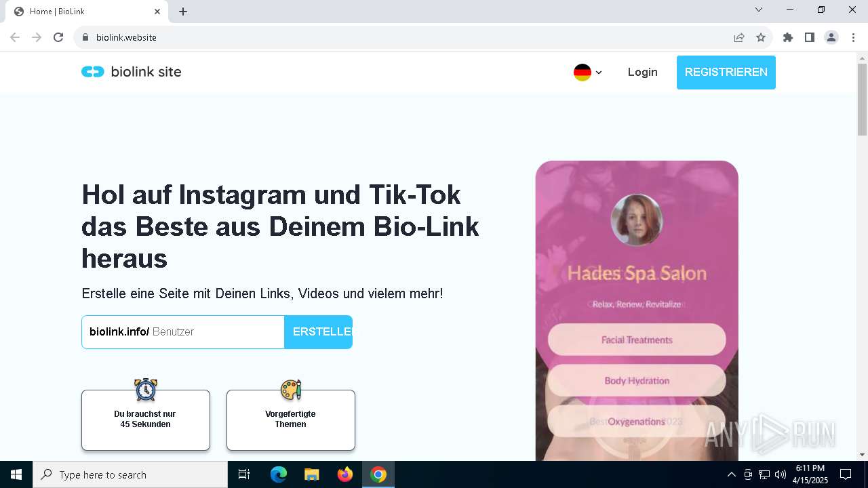Click the 'Relax, Renew, Revitalize' tagline
Screen dimensions: 868x488
[637, 304]
